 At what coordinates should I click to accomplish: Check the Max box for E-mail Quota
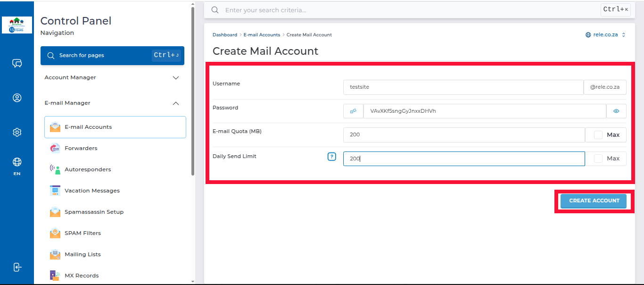tap(598, 134)
